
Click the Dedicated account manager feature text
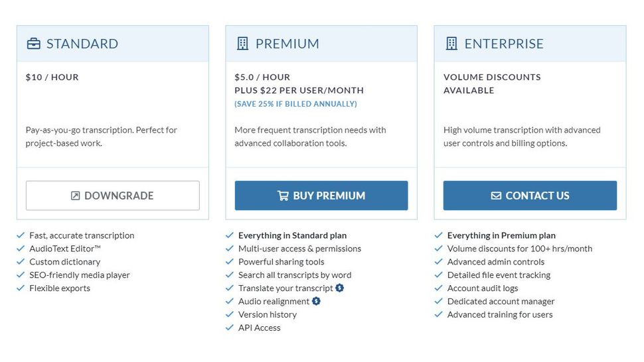coord(501,301)
